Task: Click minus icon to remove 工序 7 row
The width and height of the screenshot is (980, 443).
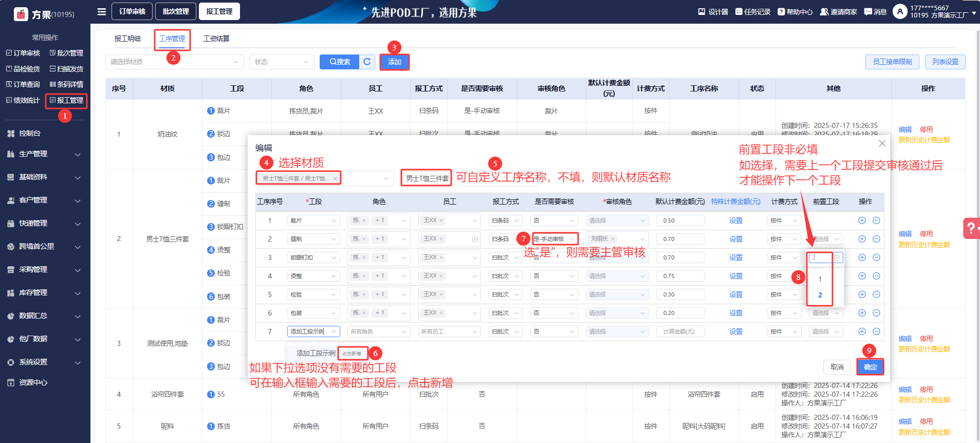Action: pyautogui.click(x=876, y=331)
